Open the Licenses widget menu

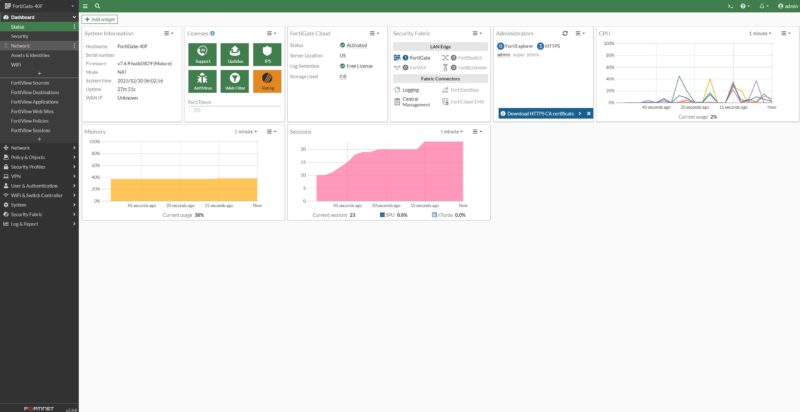click(271, 33)
